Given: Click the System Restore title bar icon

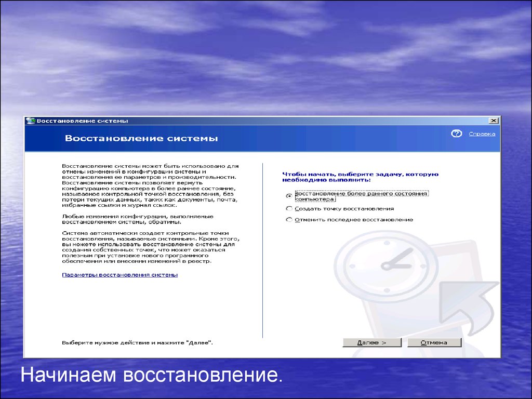Looking at the screenshot, I should pos(31,121).
